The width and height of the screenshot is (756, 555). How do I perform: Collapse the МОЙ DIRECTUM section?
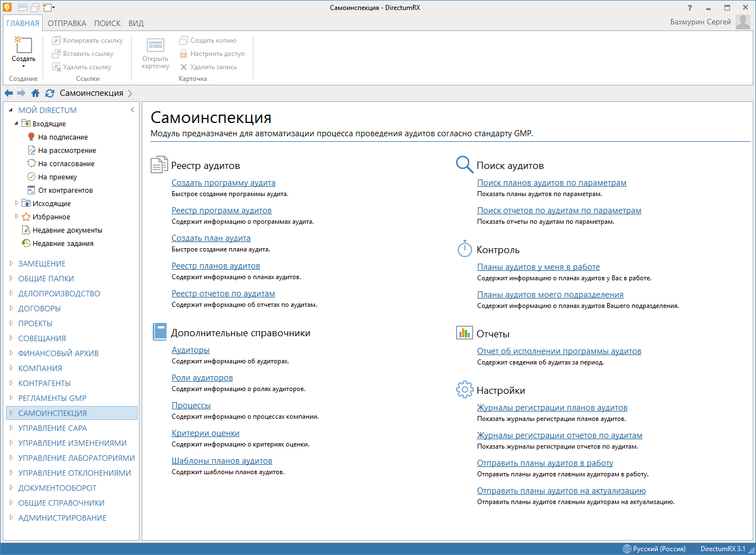(11, 110)
